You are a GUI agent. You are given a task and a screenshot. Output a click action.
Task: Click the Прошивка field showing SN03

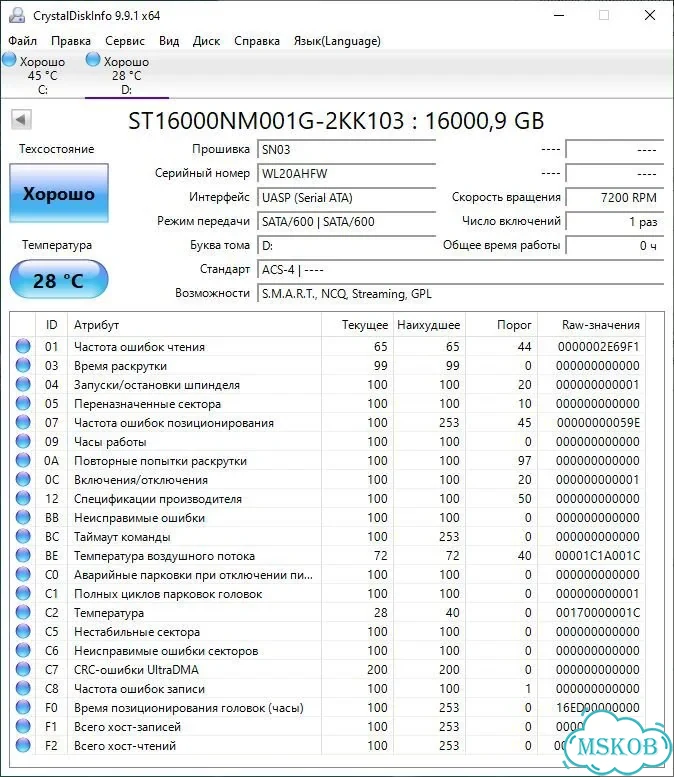[x=346, y=150]
